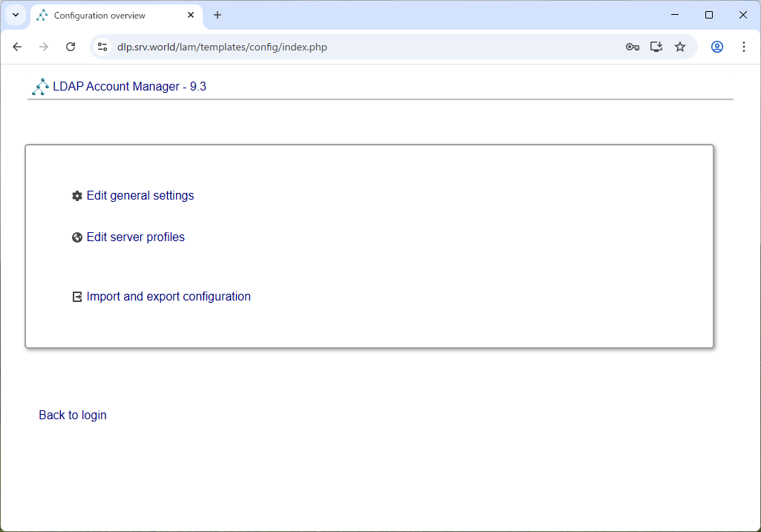Open Edit server profiles
Screen dimensions: 761x532
(135, 237)
